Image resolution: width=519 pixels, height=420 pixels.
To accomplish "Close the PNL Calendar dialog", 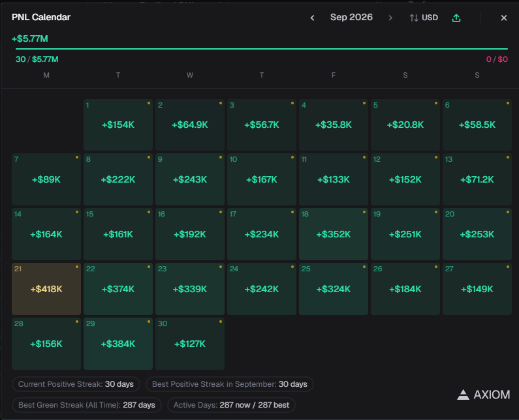I will pyautogui.click(x=504, y=18).
